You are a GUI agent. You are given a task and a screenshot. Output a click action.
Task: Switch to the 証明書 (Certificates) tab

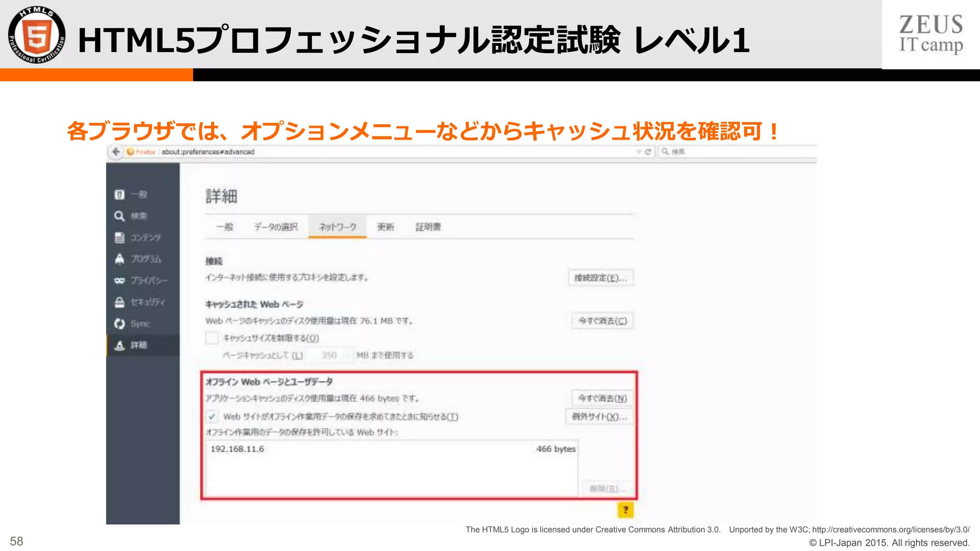(x=428, y=227)
